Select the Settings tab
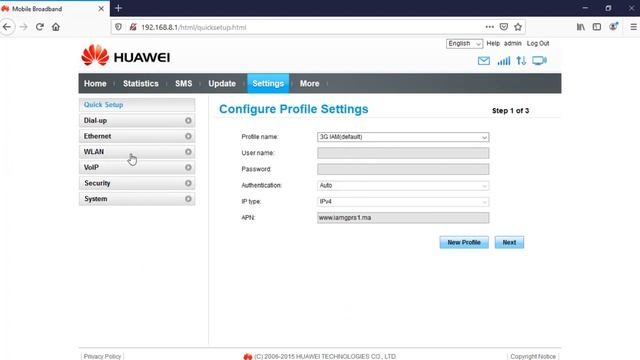The width and height of the screenshot is (640, 360). click(x=268, y=83)
